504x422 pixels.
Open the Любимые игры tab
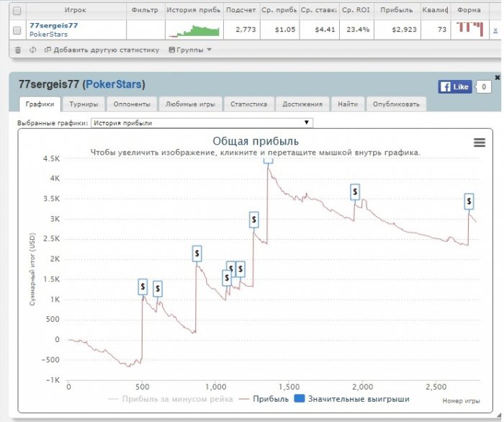click(x=190, y=104)
